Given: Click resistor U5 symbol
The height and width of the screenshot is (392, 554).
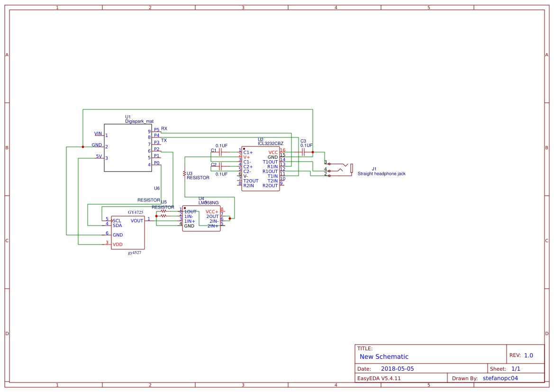Looking at the screenshot, I should click(163, 212).
